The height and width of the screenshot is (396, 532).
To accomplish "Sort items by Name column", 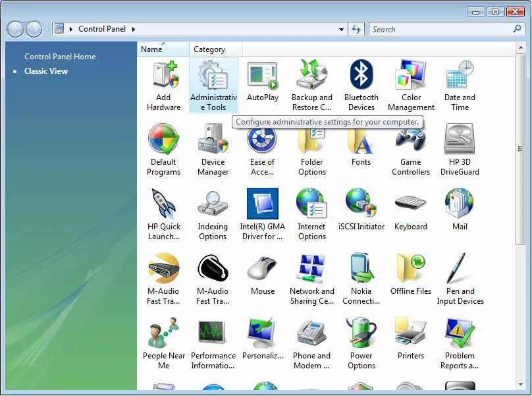I will 163,49.
